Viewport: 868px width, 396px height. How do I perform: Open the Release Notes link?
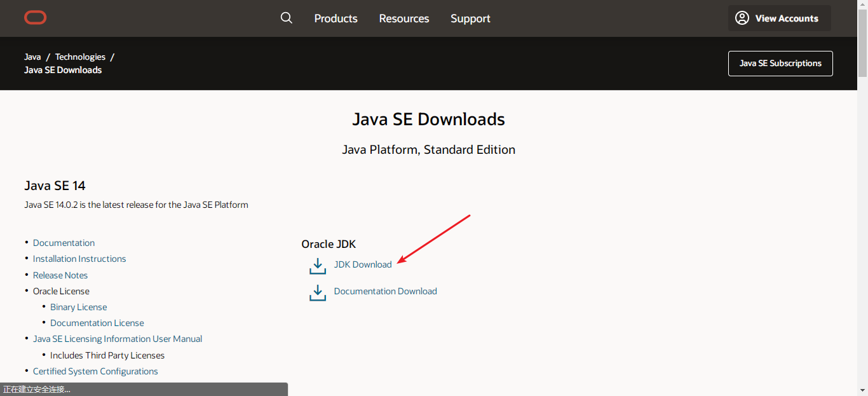point(60,275)
